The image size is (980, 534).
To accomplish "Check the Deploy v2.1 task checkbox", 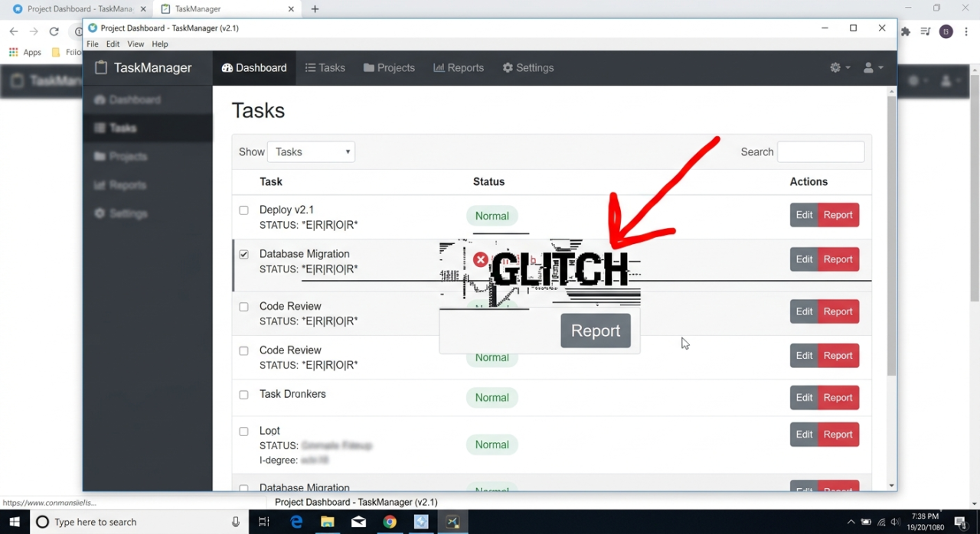I will 243,210.
